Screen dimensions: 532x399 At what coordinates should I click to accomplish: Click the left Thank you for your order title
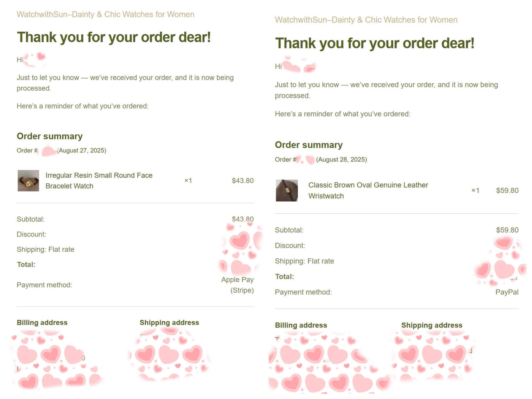(114, 37)
